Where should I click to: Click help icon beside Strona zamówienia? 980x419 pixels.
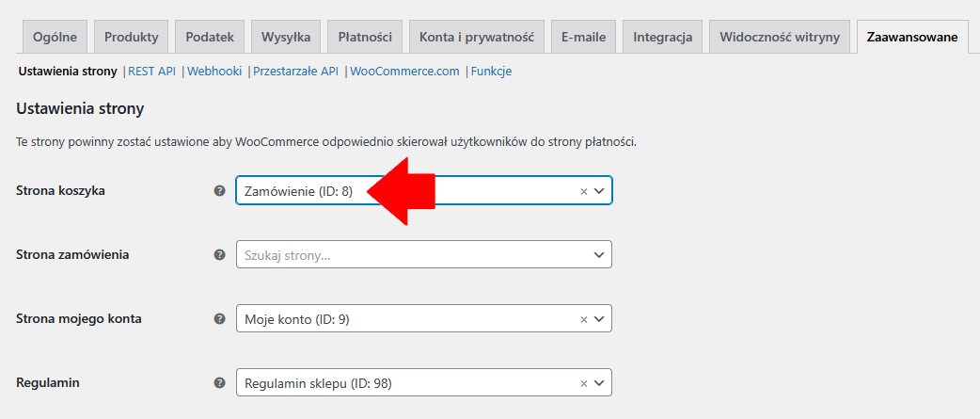pos(219,254)
